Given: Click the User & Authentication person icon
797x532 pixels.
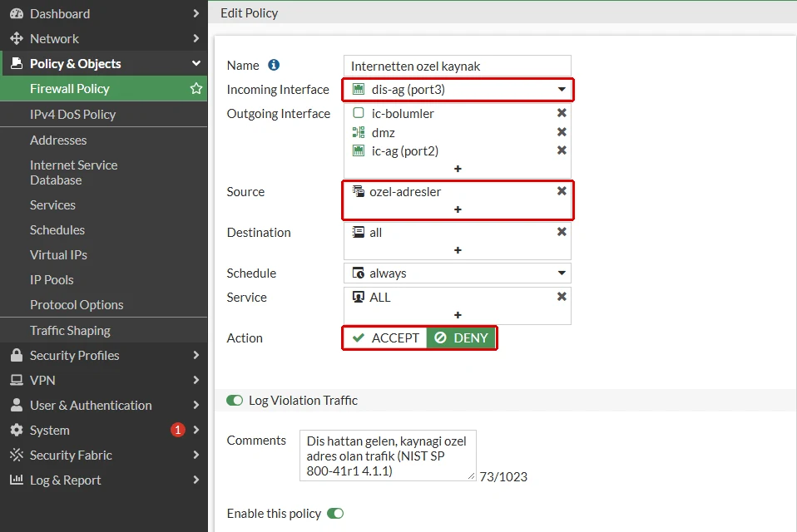Looking at the screenshot, I should (17, 405).
